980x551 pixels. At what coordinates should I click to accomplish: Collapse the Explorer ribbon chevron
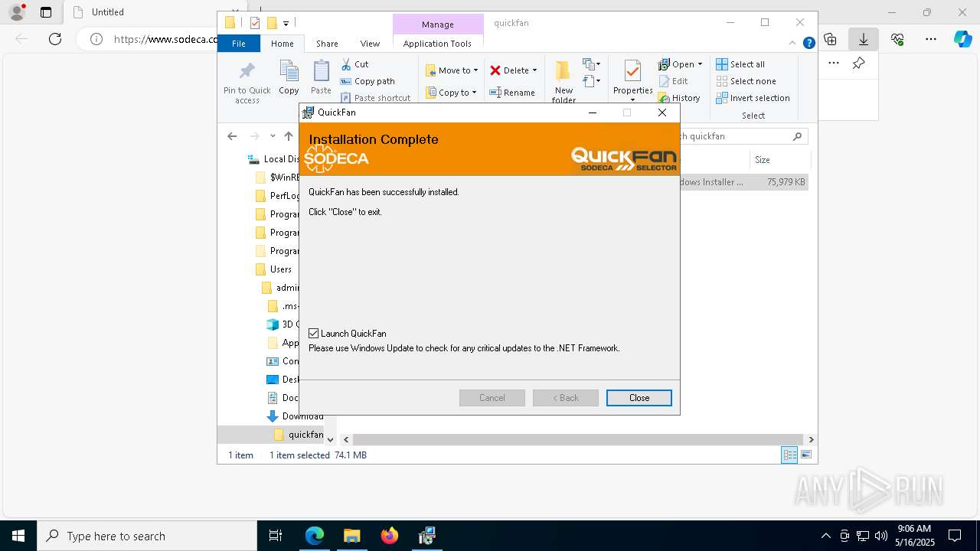tap(792, 44)
